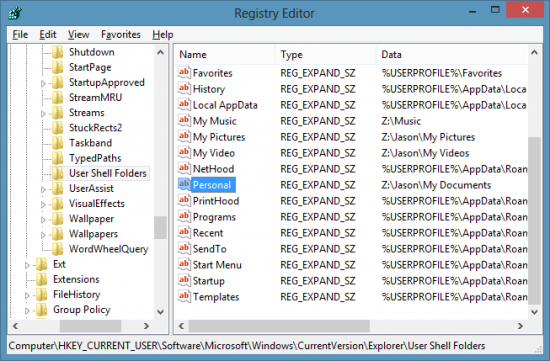Click the folder icon of the StuckRects2 key
Viewport: 550px width, 361px height.
(58, 128)
